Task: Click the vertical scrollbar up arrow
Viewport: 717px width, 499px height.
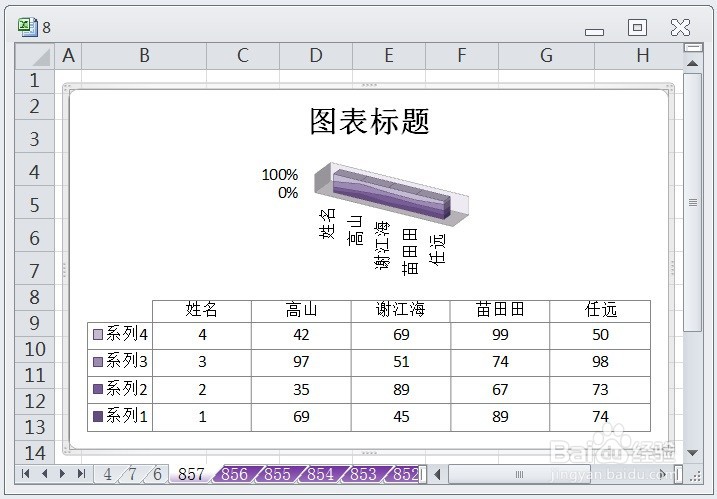Action: [x=693, y=63]
